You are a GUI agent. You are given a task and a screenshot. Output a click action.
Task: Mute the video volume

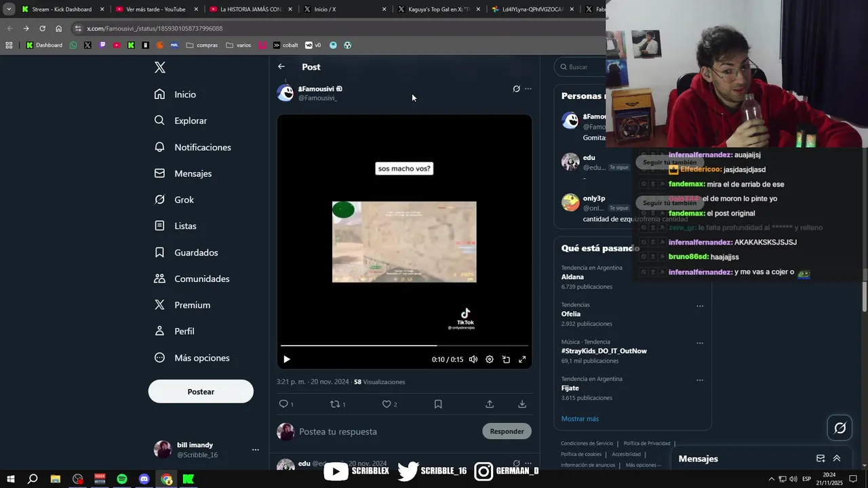(x=473, y=359)
